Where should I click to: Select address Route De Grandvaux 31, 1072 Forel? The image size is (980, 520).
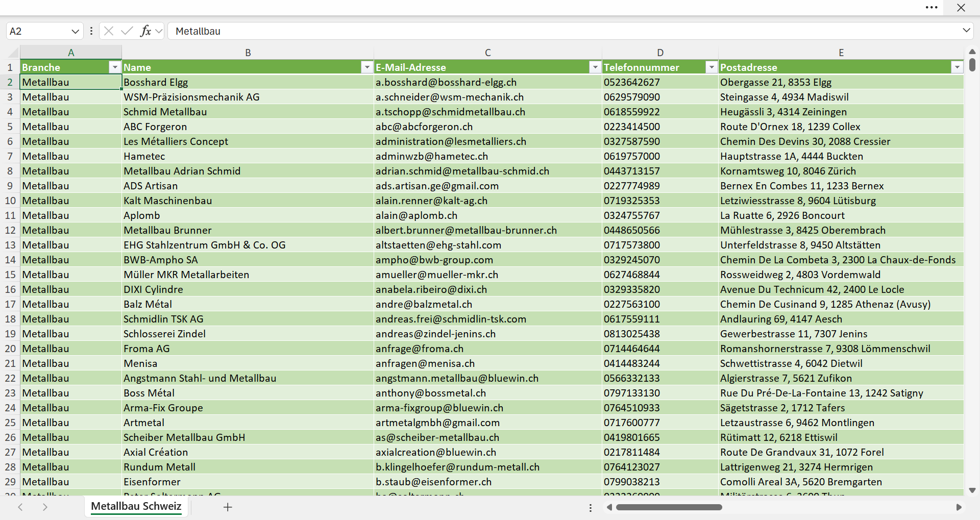(841, 452)
